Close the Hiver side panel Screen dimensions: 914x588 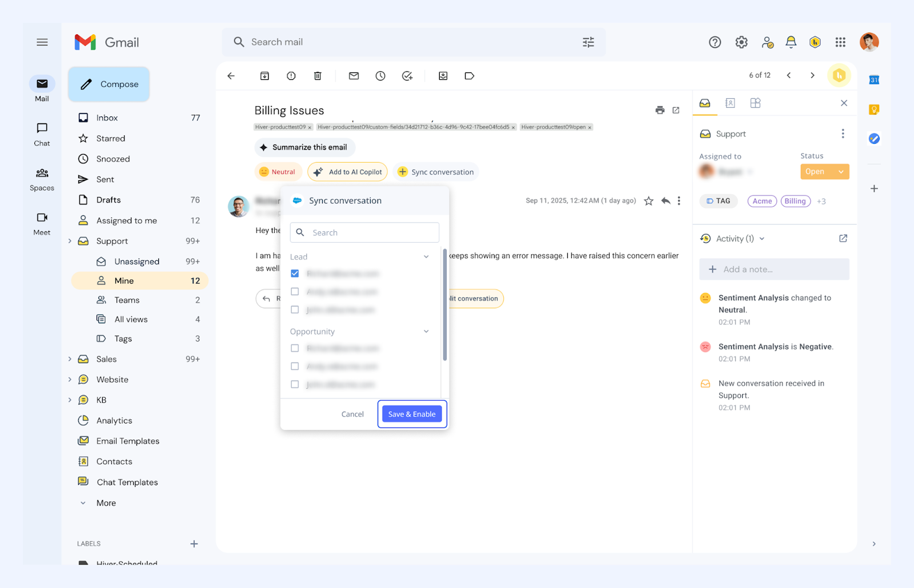tap(844, 103)
